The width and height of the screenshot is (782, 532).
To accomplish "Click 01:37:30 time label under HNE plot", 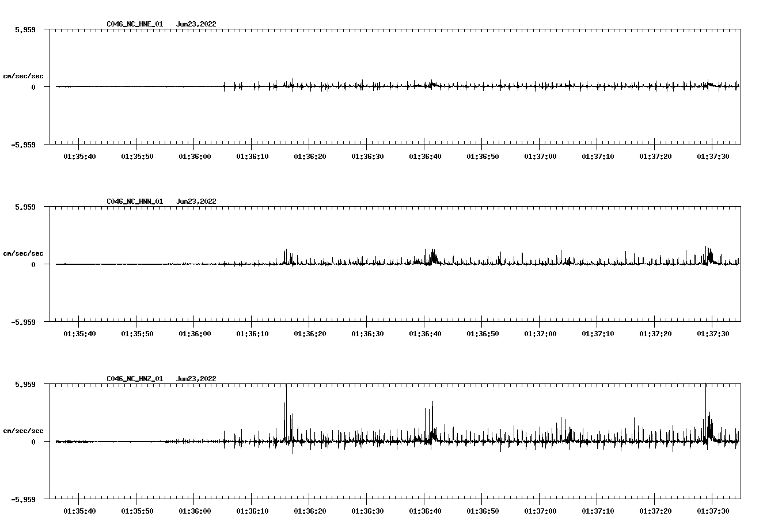I will coord(713,157).
